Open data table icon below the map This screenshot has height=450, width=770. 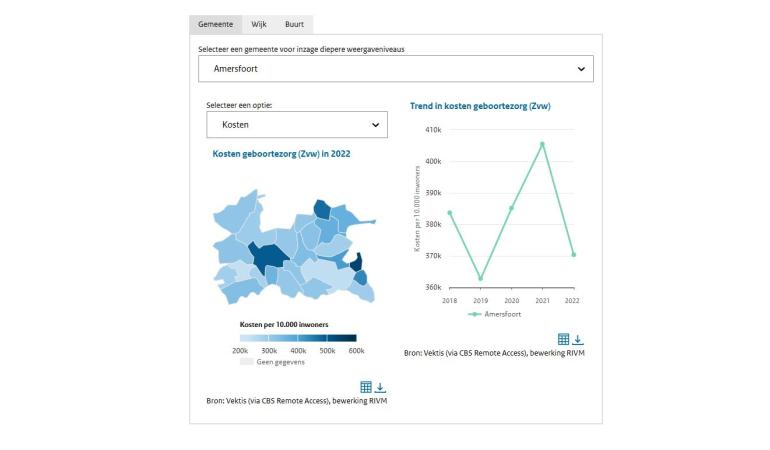(366, 387)
